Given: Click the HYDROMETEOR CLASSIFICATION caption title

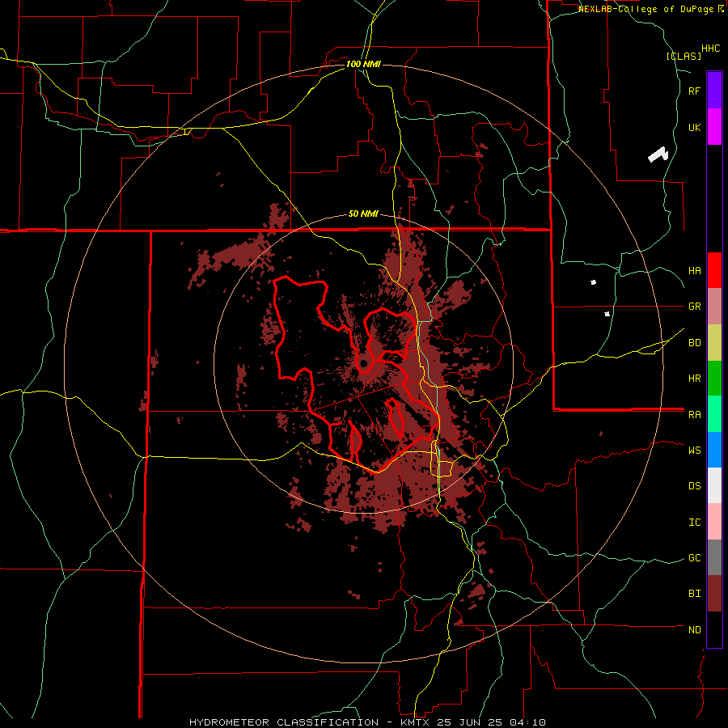Looking at the screenshot, I should click(x=284, y=722).
